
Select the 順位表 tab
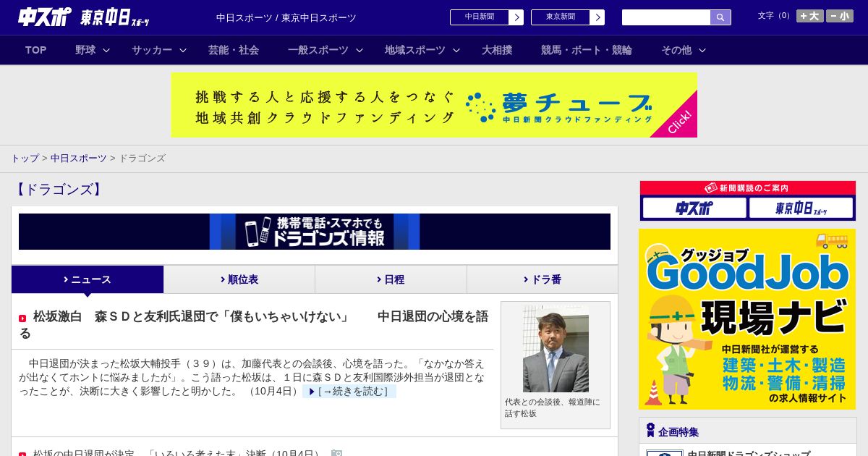point(239,279)
